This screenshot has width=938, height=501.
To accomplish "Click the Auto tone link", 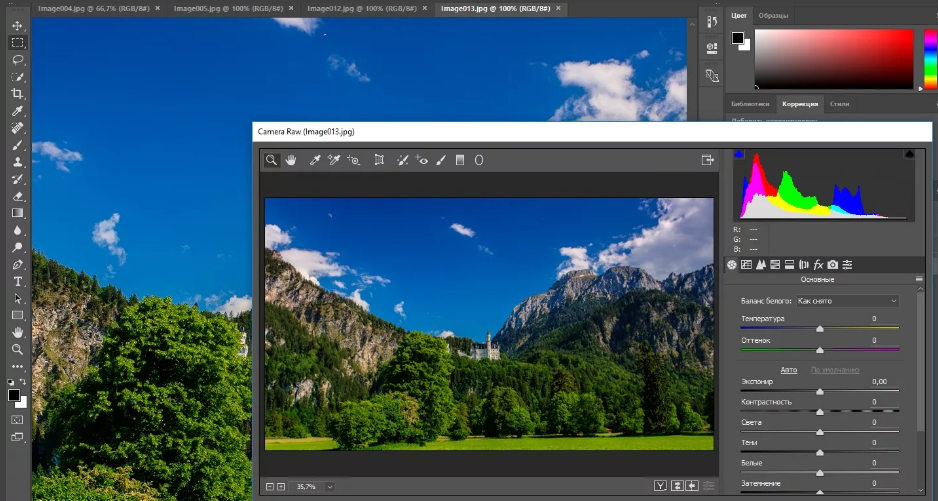I will pos(788,370).
